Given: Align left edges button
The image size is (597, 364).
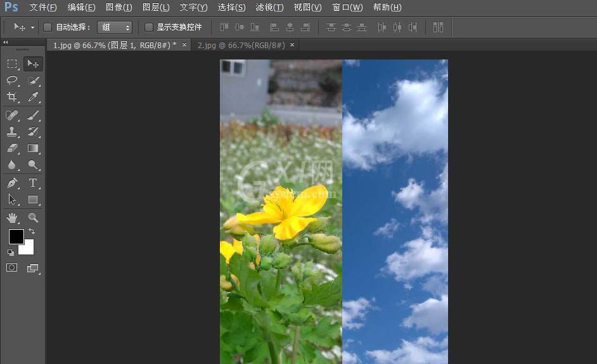Looking at the screenshot, I should [274, 27].
